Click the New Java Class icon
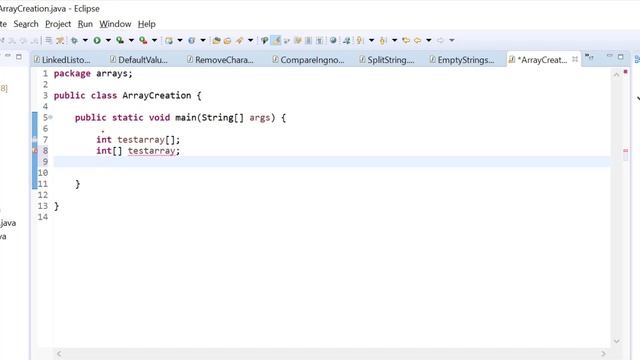Image resolution: width=640 pixels, height=360 pixels. click(x=191, y=40)
